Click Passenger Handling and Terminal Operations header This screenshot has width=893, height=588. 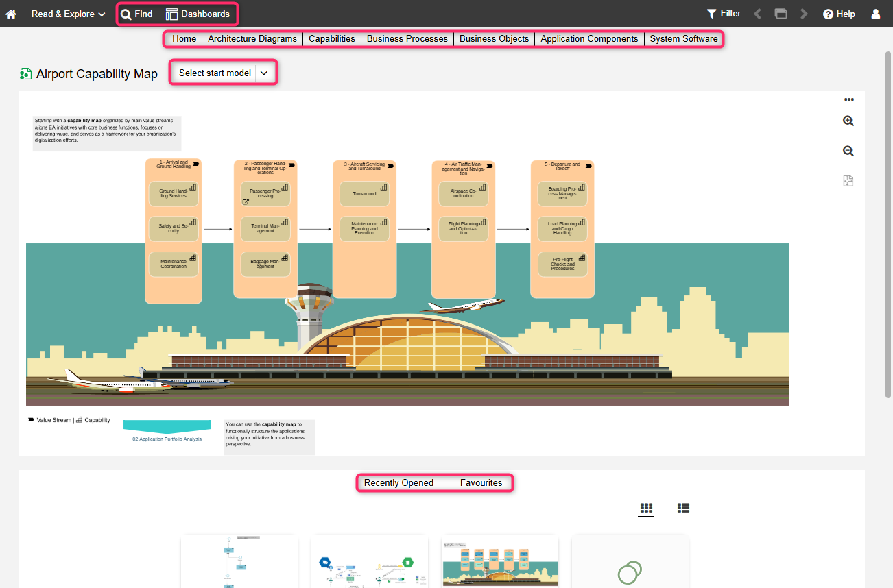point(265,168)
